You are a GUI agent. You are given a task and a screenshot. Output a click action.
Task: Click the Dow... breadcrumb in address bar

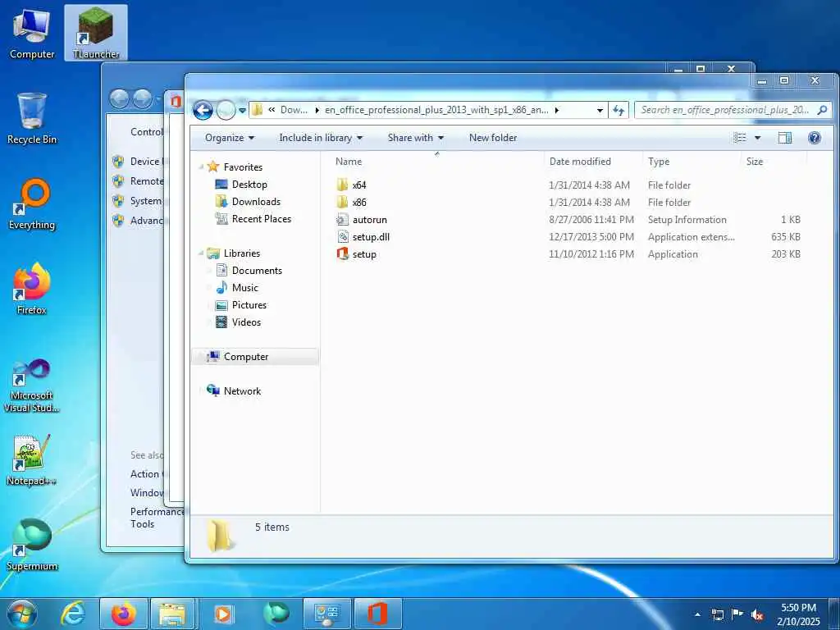coord(294,110)
